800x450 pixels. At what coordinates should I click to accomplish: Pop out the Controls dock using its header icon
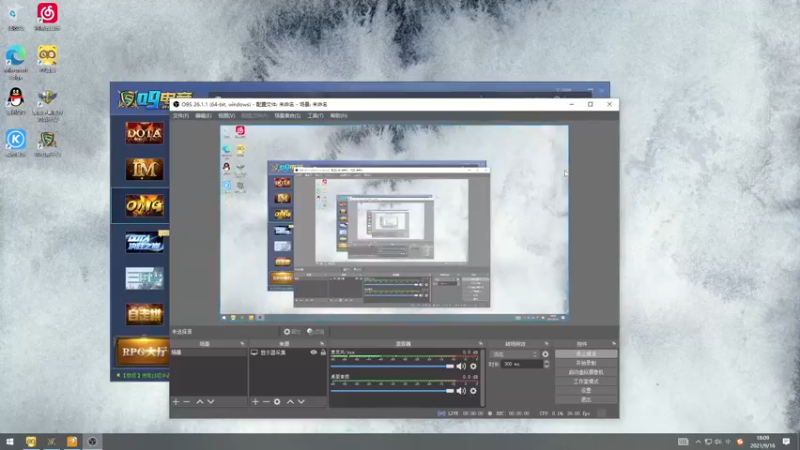[x=613, y=344]
